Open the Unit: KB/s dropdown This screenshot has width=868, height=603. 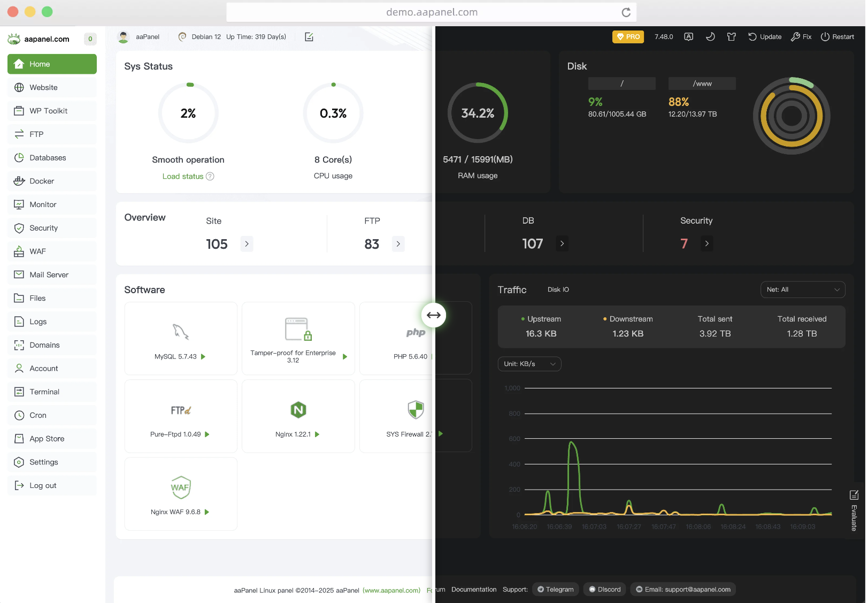coord(529,364)
